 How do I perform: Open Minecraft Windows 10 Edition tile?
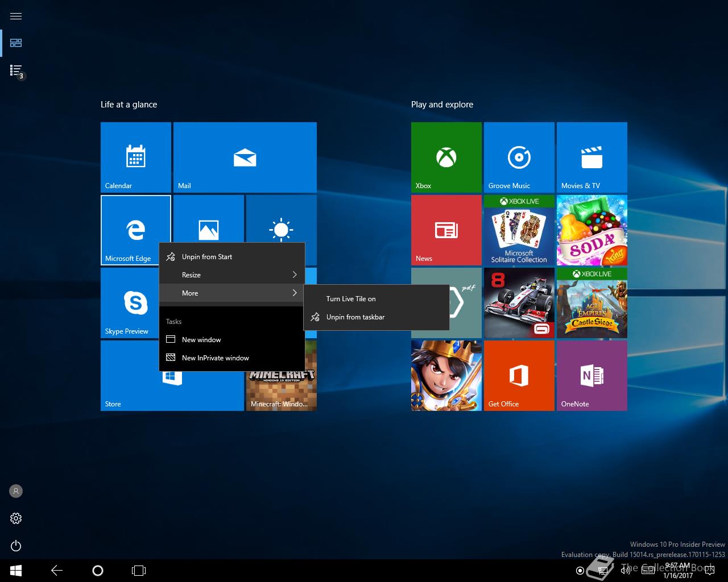(282, 391)
